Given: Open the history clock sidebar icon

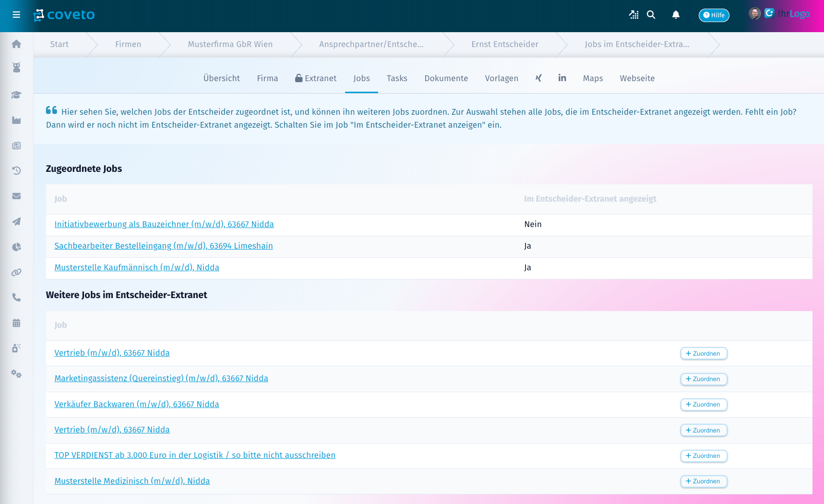Looking at the screenshot, I should tap(16, 170).
